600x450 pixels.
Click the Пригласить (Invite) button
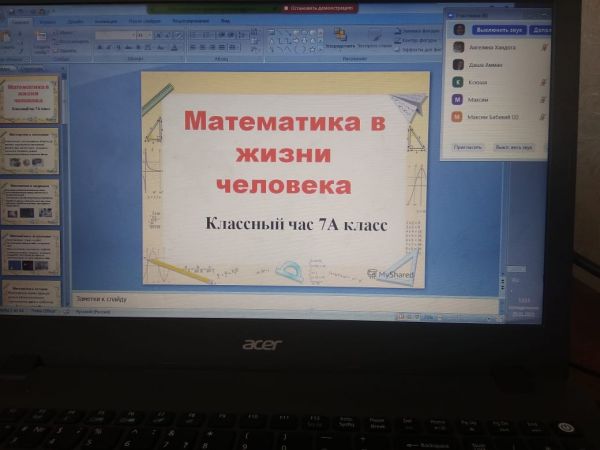pos(468,147)
